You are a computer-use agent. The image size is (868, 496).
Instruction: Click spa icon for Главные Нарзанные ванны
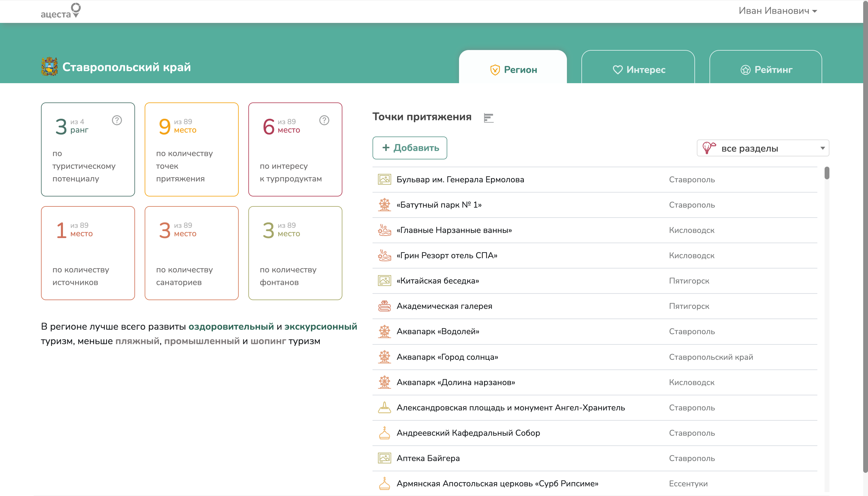(x=384, y=230)
